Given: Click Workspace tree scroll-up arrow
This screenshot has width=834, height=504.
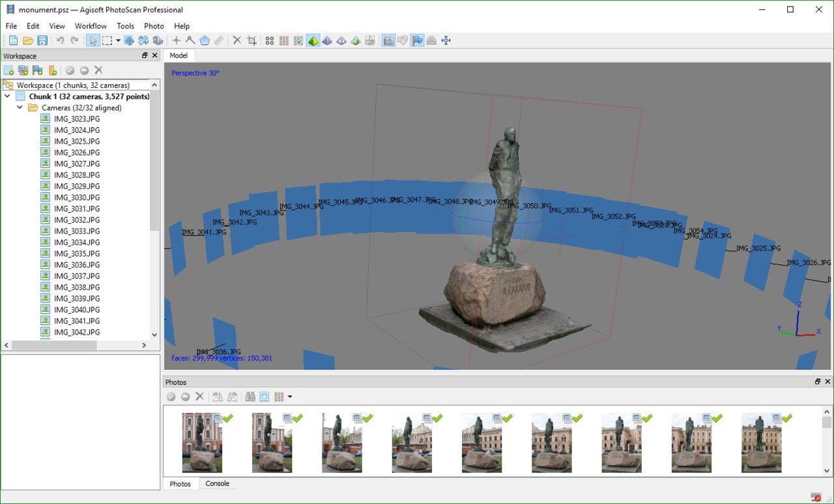Looking at the screenshot, I should tap(154, 85).
